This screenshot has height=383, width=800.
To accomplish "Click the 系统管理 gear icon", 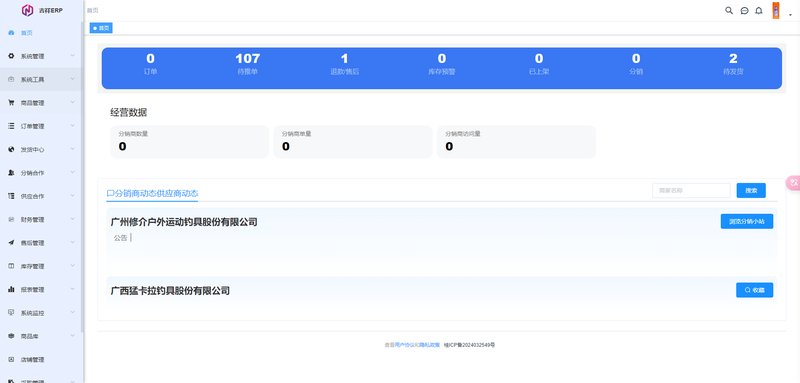I will pos(11,56).
